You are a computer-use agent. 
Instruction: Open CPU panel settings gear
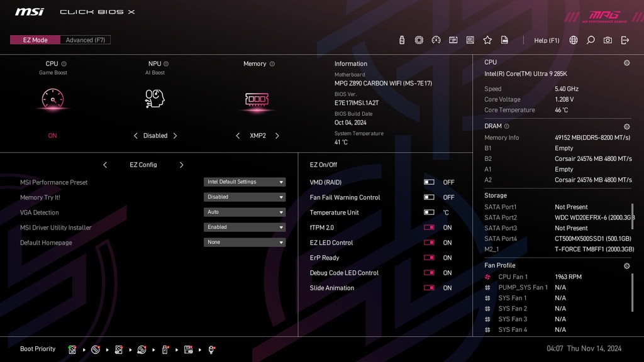(627, 63)
